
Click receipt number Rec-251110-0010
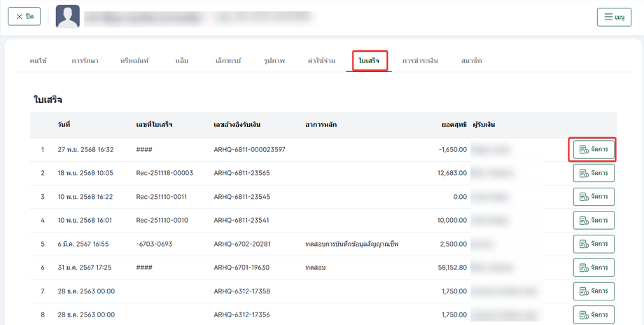coord(162,220)
